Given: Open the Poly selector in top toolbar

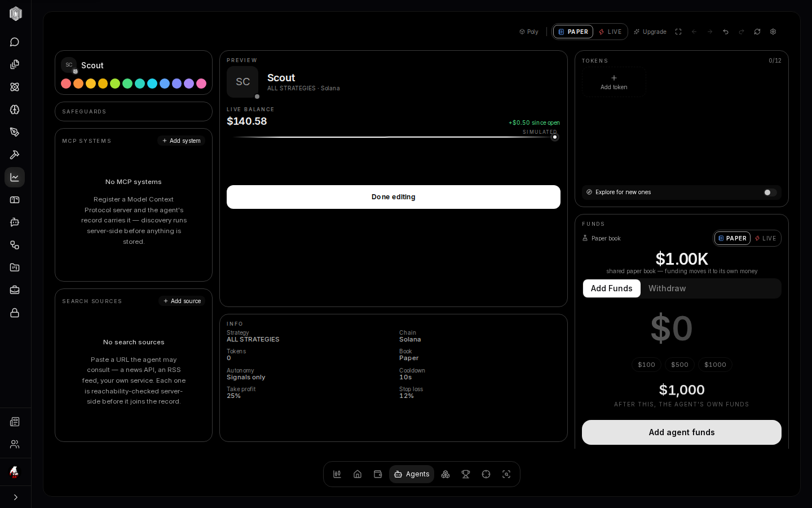Looking at the screenshot, I should tap(529, 32).
